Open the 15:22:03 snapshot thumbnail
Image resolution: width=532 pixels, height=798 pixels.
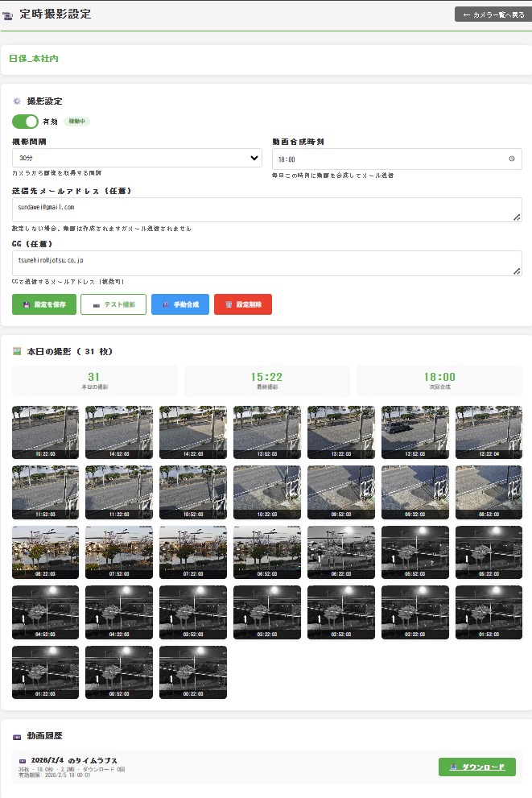coord(45,432)
